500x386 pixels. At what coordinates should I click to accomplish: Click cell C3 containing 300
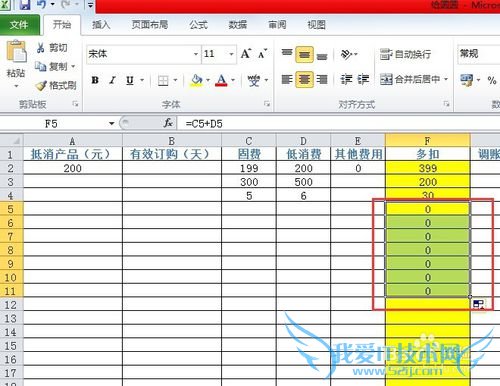point(249,182)
